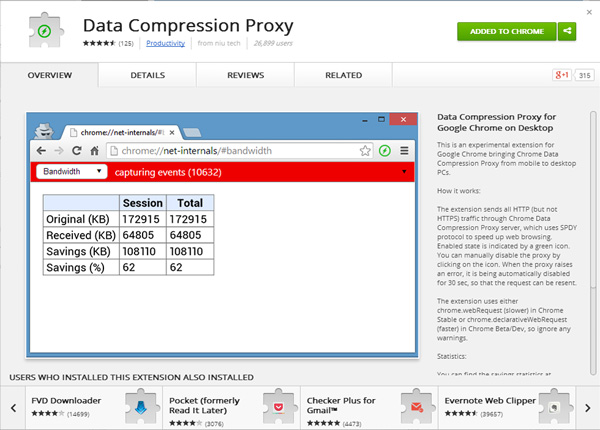
Task: Open Pocket (formerly Read It Later) title
Action: pyautogui.click(x=204, y=406)
